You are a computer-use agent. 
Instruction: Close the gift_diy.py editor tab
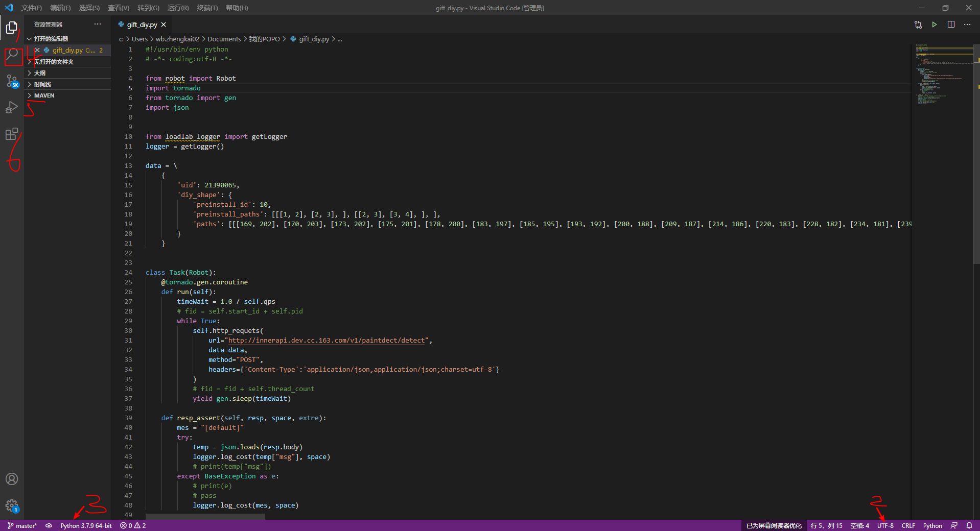(164, 25)
